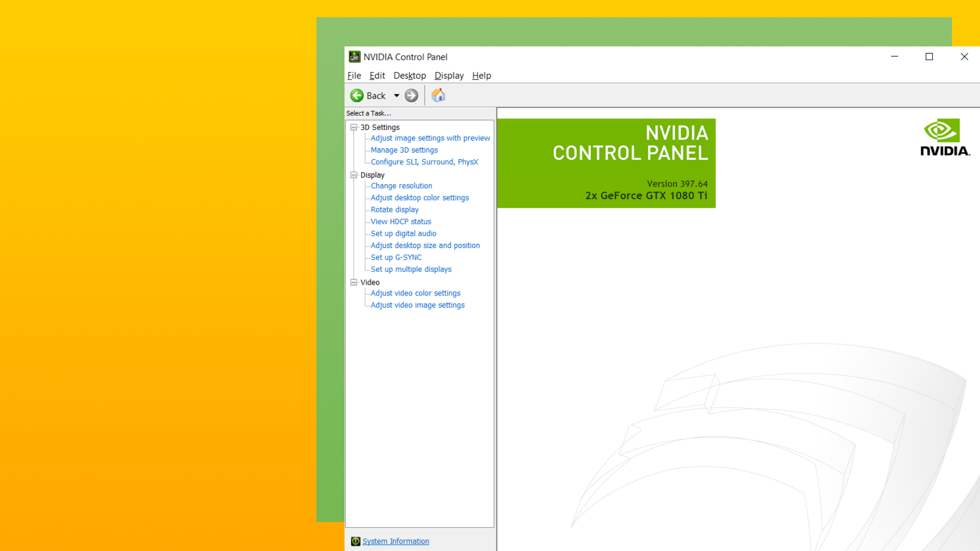Open the Help menu
Screen dimensions: 980x551
481,76
